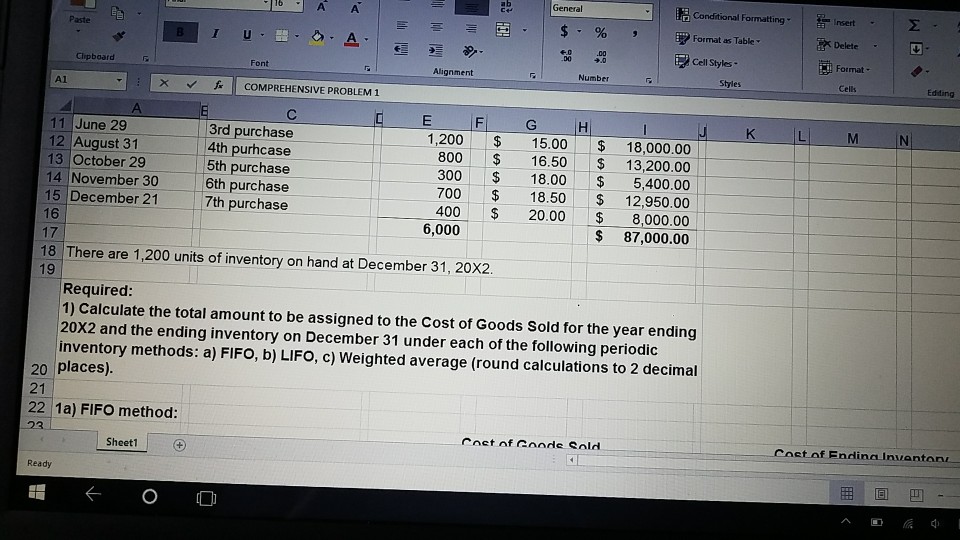
Task: Click Merge & Center icon
Action: point(503,29)
